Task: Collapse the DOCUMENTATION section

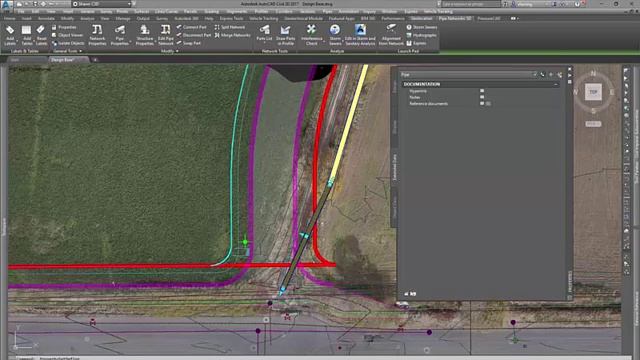Action: tap(556, 84)
